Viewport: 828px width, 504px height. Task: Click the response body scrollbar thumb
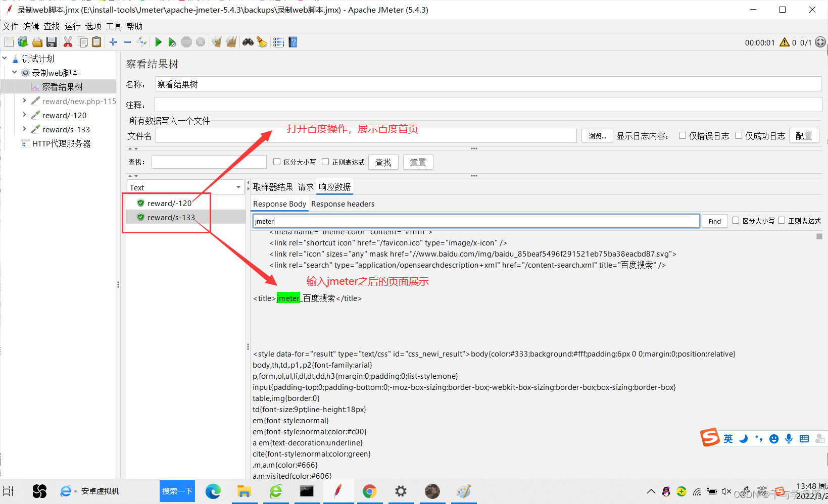819,236
